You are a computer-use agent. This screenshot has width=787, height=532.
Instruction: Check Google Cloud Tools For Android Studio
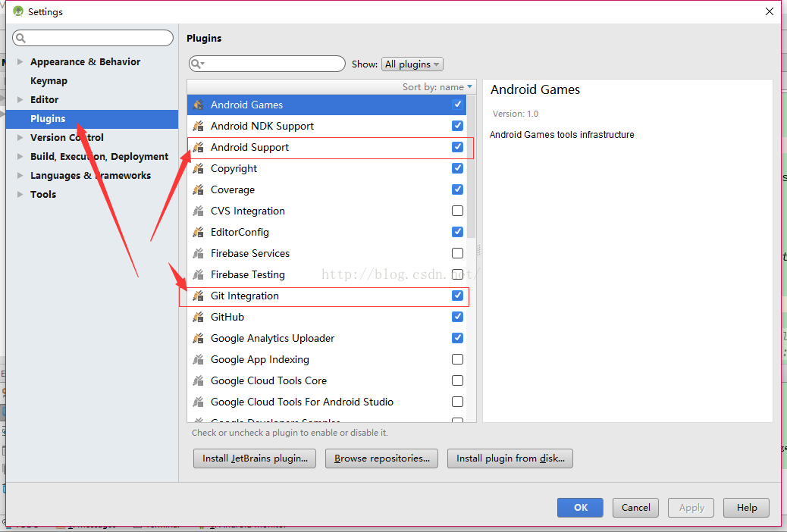click(x=457, y=402)
